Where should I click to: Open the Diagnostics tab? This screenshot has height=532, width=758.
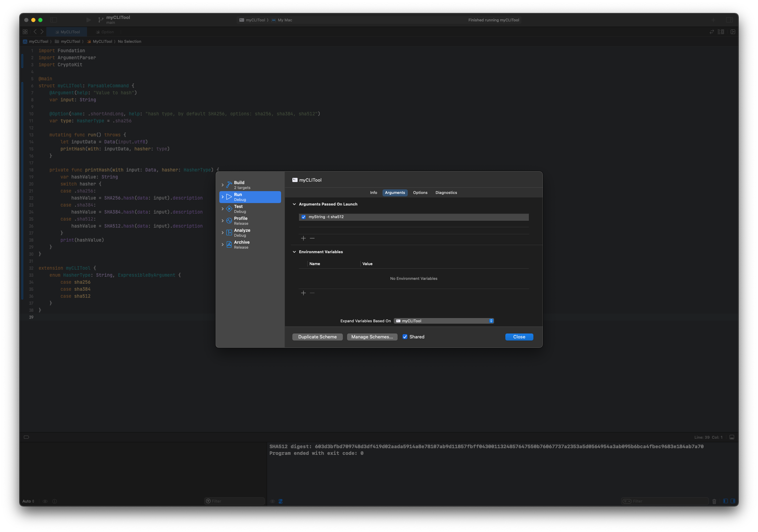click(x=446, y=193)
